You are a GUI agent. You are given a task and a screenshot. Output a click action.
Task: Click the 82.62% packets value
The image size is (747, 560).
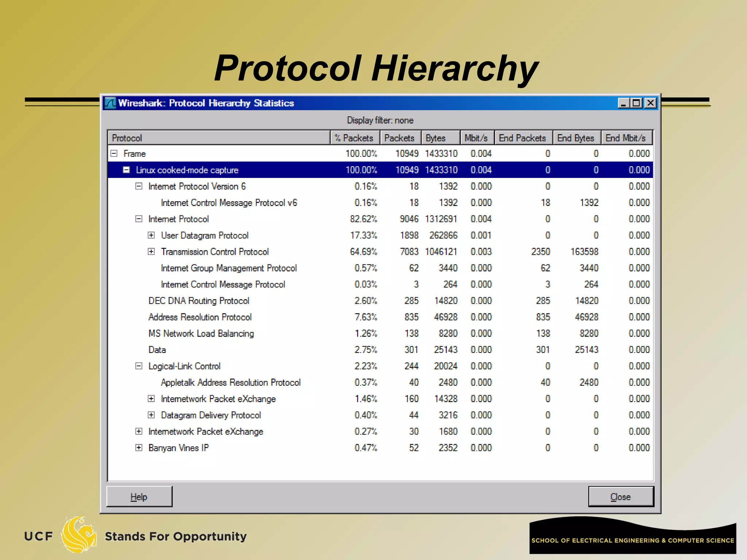click(x=364, y=219)
